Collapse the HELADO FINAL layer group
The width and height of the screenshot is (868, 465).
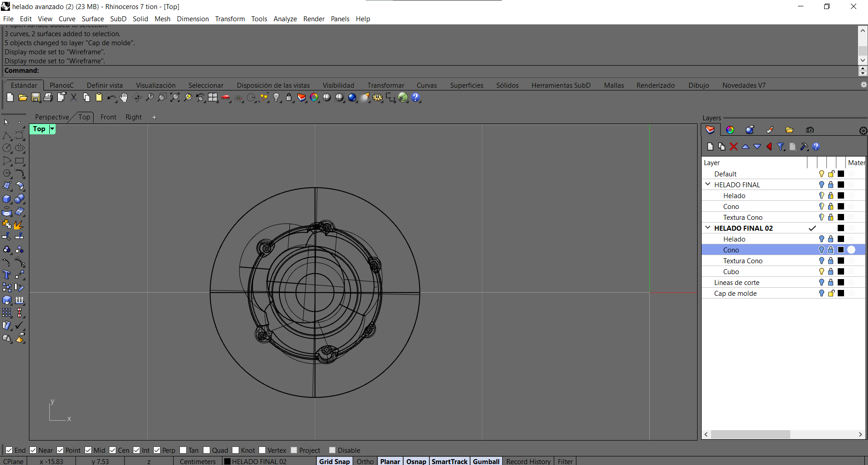point(708,185)
